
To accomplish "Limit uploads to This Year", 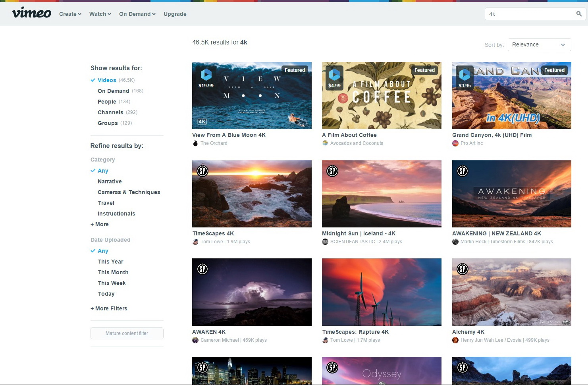I will point(111,262).
